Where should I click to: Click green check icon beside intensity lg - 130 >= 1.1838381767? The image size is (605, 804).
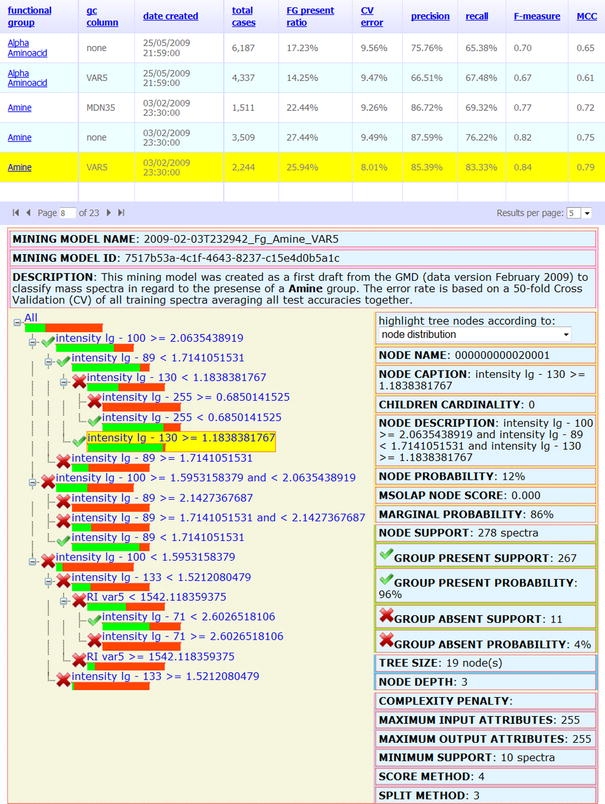tap(79, 441)
